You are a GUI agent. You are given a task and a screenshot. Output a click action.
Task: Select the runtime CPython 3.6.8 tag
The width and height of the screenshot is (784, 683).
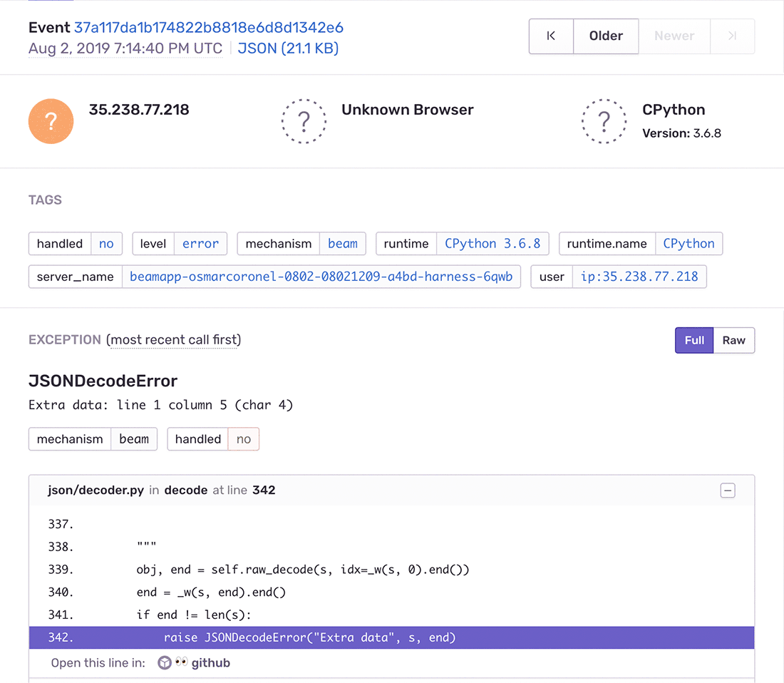point(492,244)
